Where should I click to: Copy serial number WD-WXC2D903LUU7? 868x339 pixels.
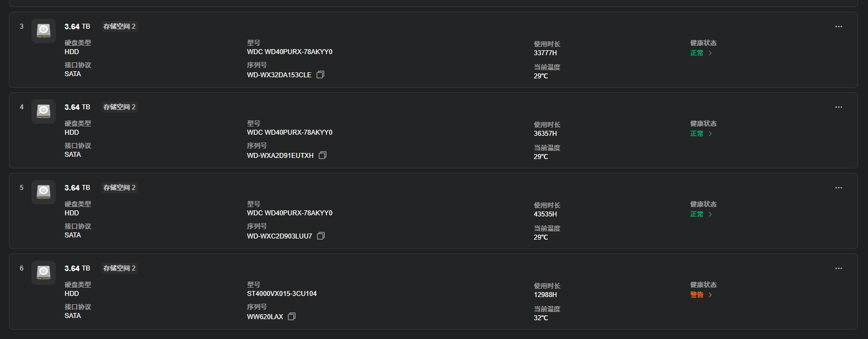pyautogui.click(x=321, y=236)
